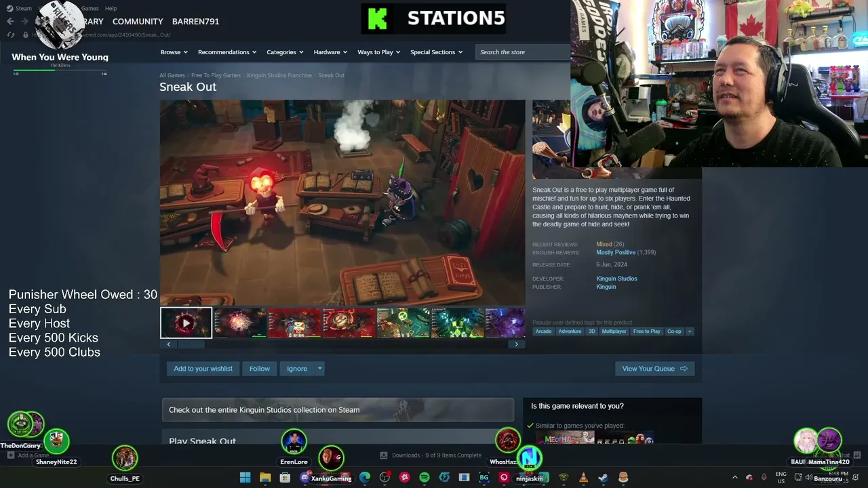
Task: Click the thumbnail strip scrollbar handle
Action: tap(191, 344)
